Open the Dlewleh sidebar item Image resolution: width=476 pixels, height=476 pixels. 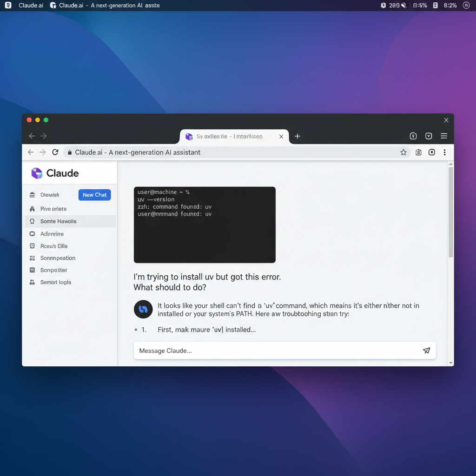[x=49, y=195]
